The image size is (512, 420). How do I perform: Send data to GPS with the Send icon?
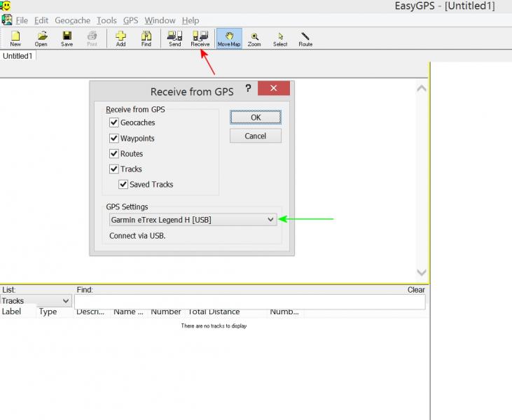pos(174,38)
